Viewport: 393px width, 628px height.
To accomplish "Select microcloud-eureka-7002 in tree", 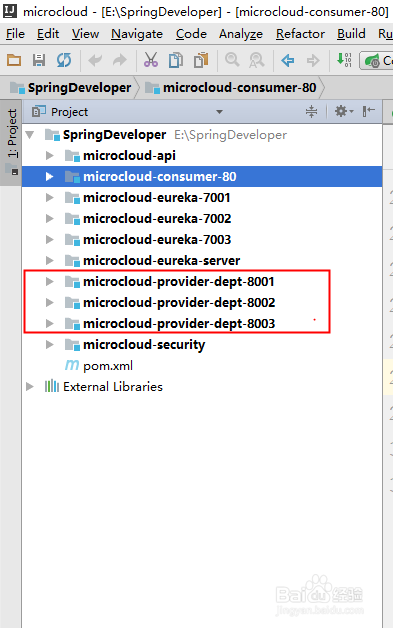I will [x=202, y=218].
